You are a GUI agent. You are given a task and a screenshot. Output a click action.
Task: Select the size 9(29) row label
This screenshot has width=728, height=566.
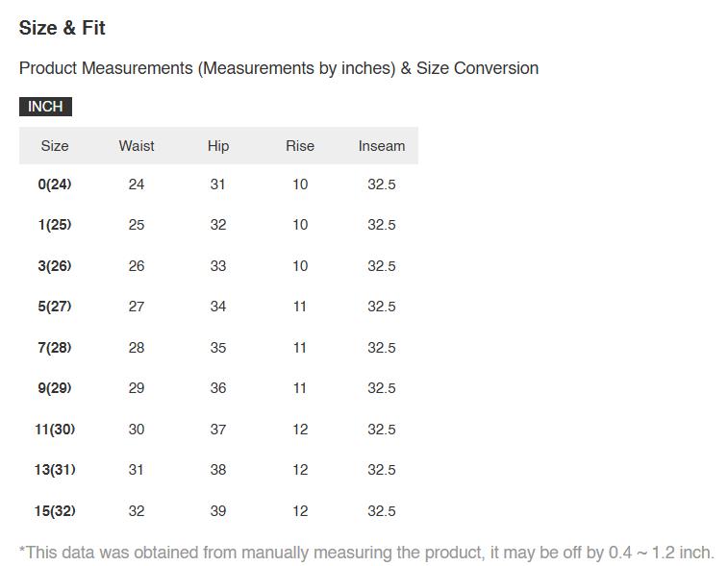(x=55, y=388)
